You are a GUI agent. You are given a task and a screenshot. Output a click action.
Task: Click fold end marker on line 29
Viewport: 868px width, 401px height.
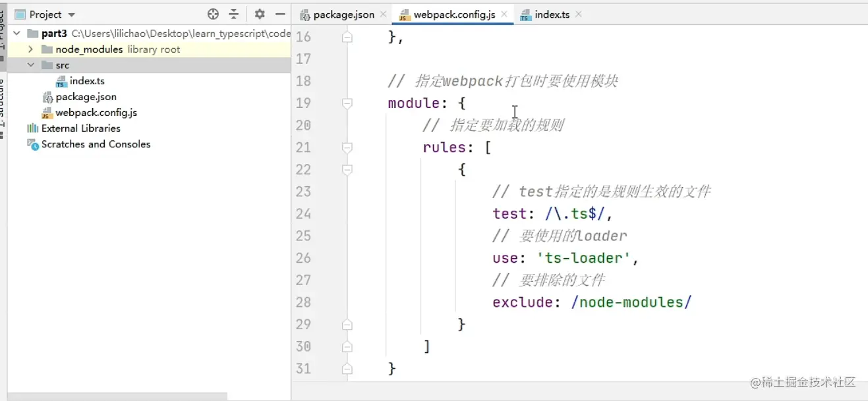(347, 325)
